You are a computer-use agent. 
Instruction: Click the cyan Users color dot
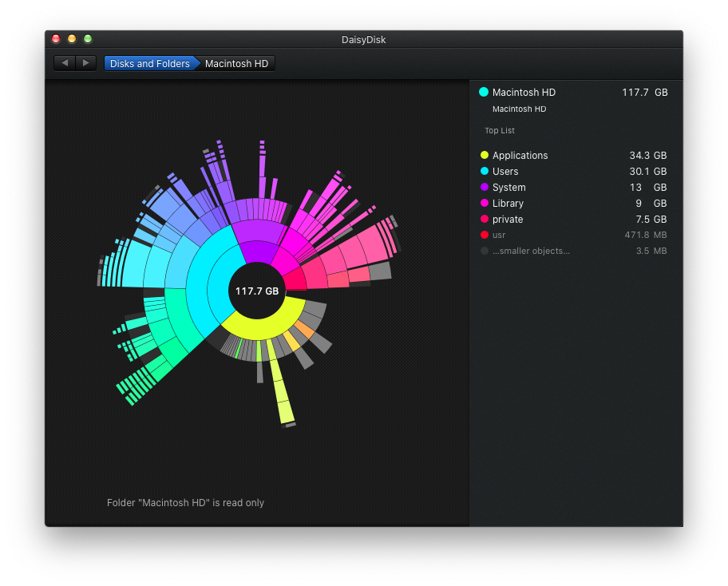[x=485, y=171]
